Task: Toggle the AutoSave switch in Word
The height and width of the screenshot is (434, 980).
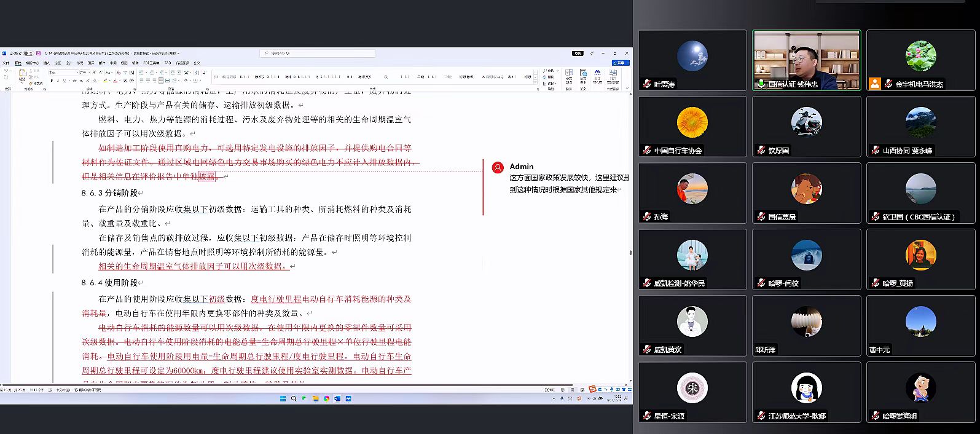Action: [x=27, y=53]
